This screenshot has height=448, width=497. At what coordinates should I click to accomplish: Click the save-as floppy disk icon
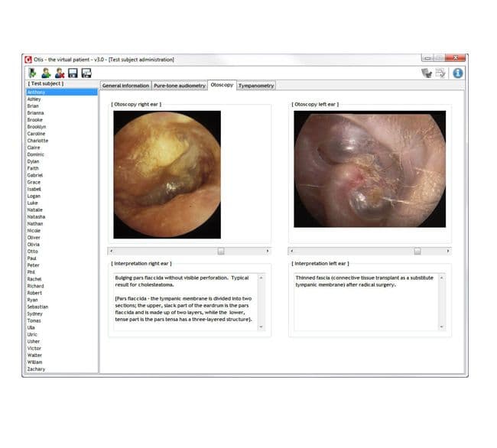click(86, 73)
